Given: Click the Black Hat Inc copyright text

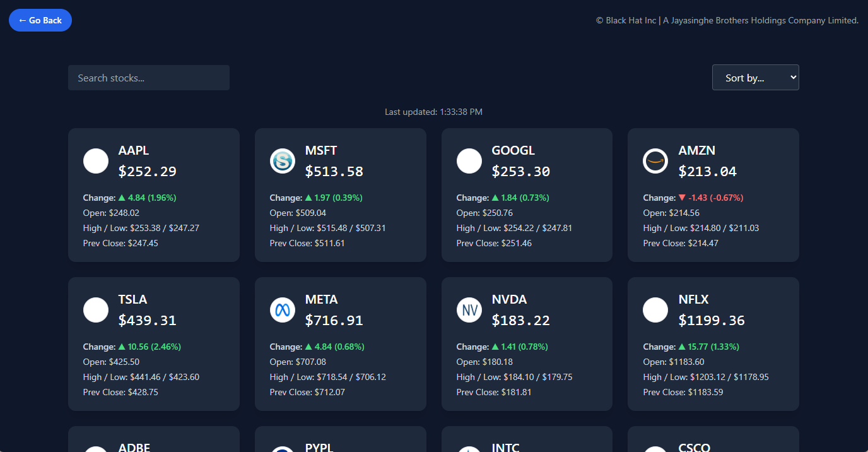Looking at the screenshot, I should click(x=727, y=20).
